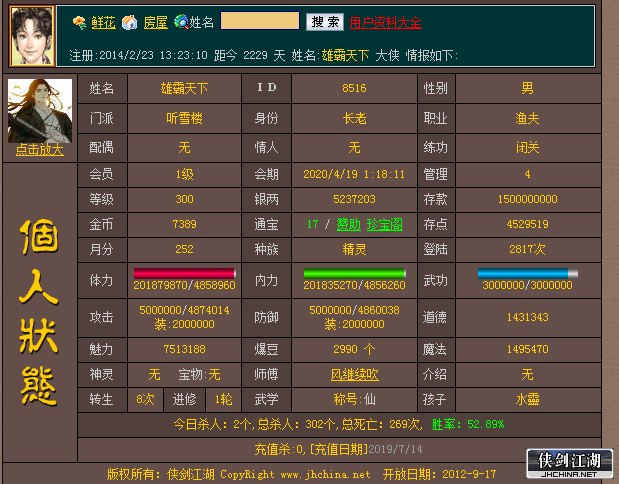Open the 房屋 link
Image resolution: width=619 pixels, height=484 pixels.
click(156, 23)
